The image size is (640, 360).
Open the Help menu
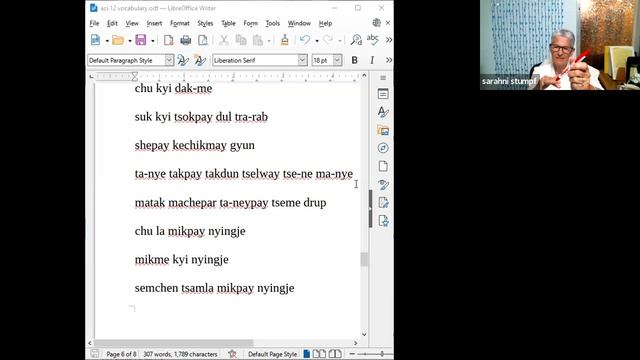[325, 23]
